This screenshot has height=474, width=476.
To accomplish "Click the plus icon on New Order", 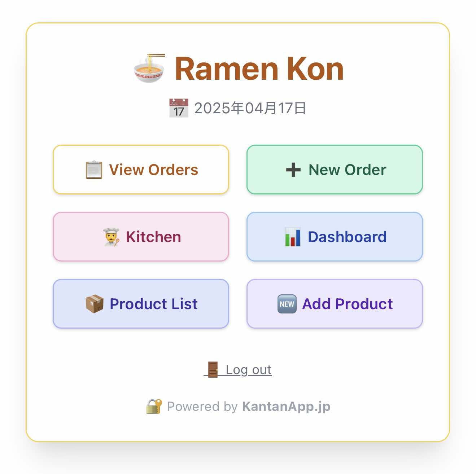I will click(293, 170).
